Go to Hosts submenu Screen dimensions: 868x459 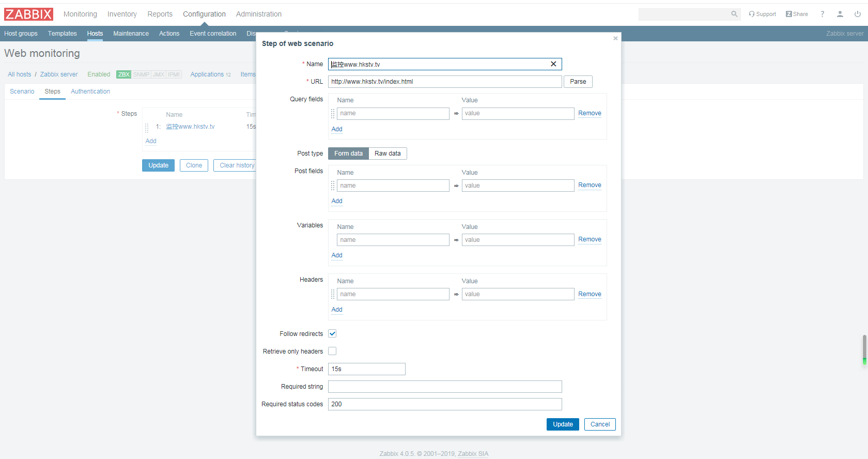pyautogui.click(x=95, y=34)
